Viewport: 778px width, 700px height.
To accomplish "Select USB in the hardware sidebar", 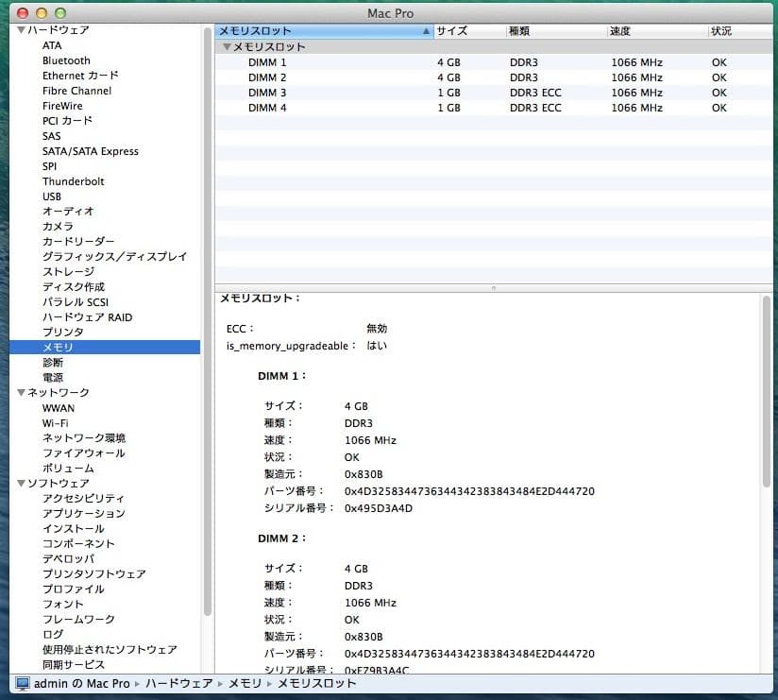I will pos(52,196).
